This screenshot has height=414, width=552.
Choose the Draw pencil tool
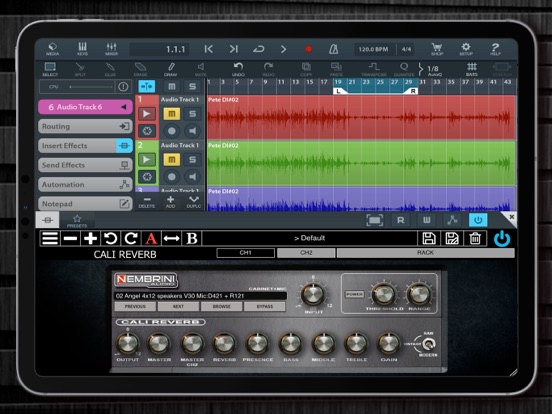click(x=170, y=69)
